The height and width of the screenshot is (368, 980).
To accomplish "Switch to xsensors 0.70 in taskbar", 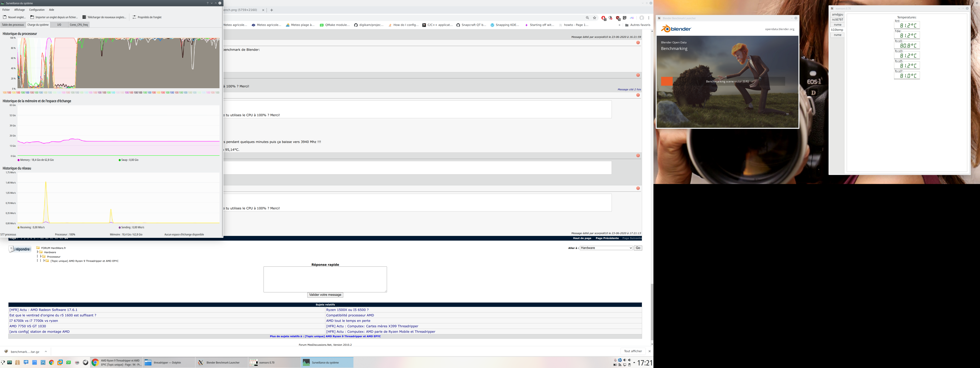I will tap(275, 363).
